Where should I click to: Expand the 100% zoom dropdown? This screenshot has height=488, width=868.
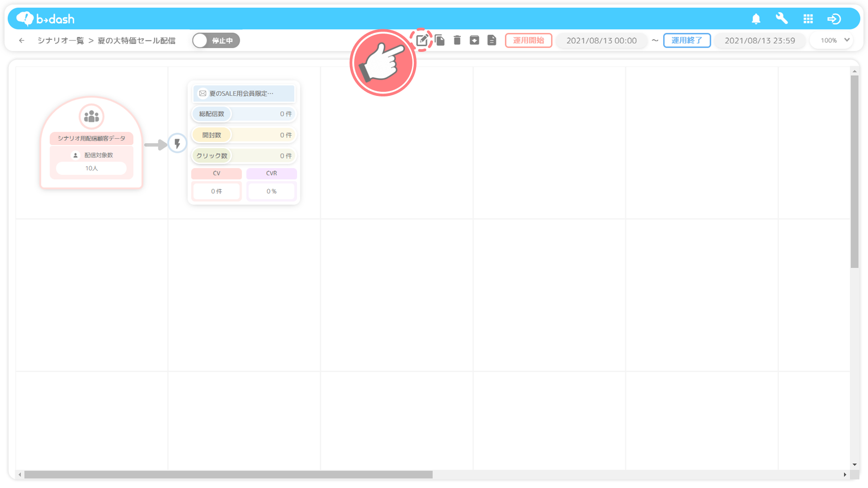point(834,40)
